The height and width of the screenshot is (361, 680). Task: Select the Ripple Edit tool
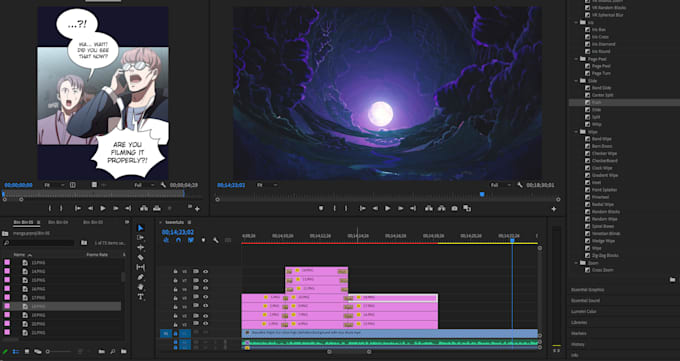coord(141,247)
